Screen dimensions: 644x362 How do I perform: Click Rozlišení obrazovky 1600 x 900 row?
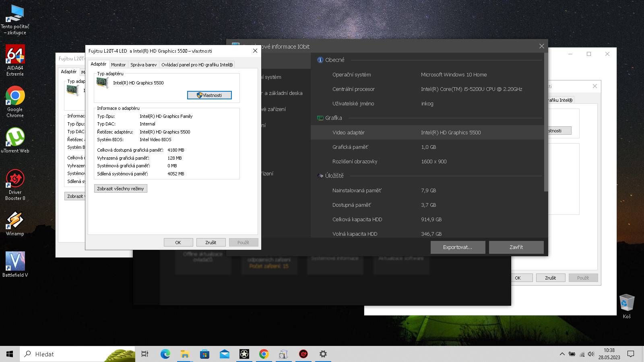(x=427, y=161)
